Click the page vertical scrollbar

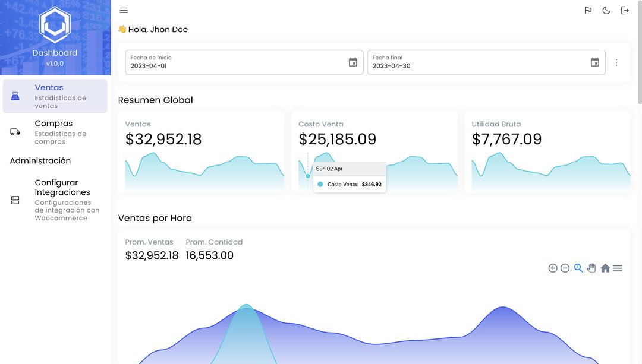(x=640, y=53)
